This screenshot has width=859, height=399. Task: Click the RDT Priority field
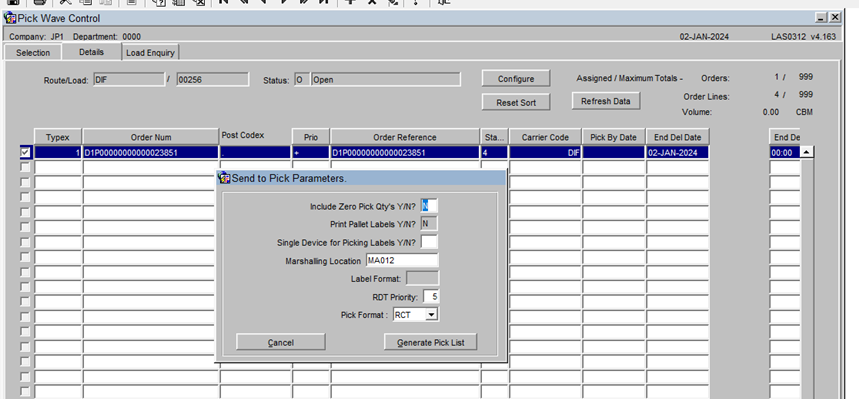(x=431, y=297)
